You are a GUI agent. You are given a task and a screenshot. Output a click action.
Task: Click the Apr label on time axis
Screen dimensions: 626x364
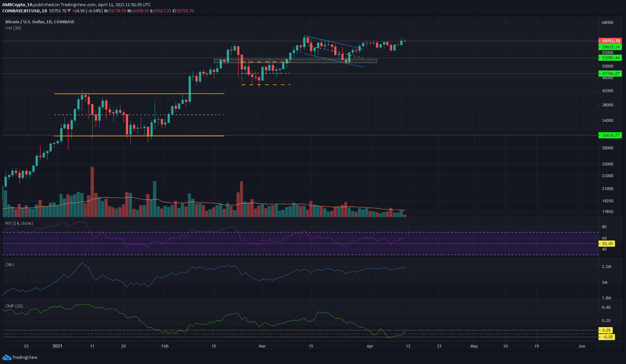point(370,346)
